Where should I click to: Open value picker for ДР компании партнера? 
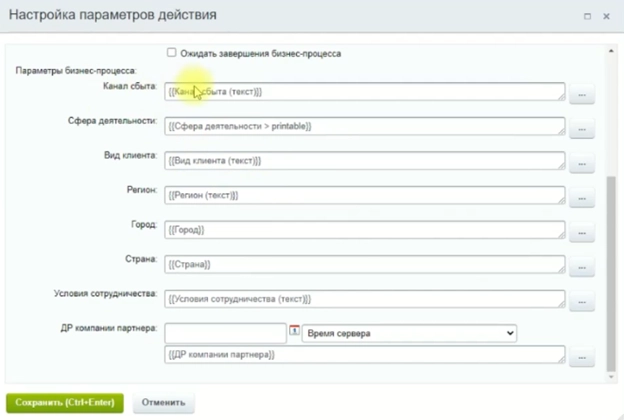pos(582,357)
